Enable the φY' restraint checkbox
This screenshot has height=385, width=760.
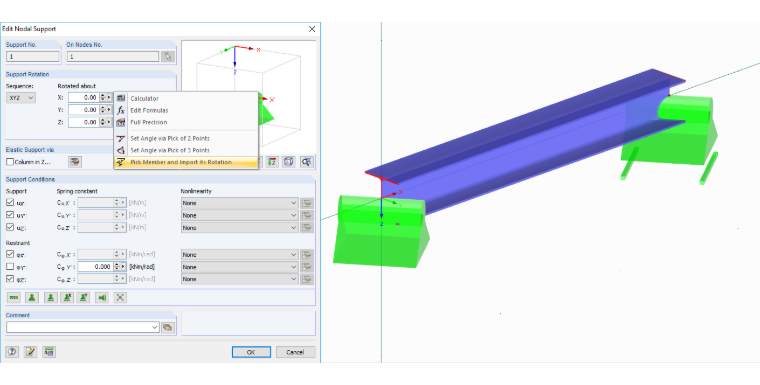(x=10, y=266)
